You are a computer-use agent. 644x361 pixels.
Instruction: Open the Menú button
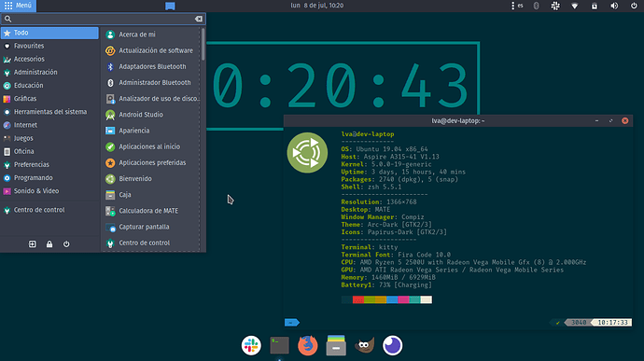tap(18, 6)
